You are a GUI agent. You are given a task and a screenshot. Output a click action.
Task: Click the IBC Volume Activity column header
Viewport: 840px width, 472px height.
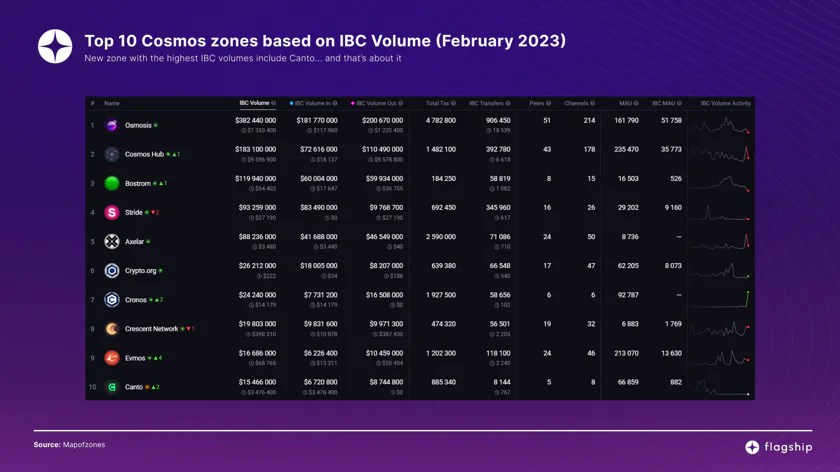click(x=725, y=103)
